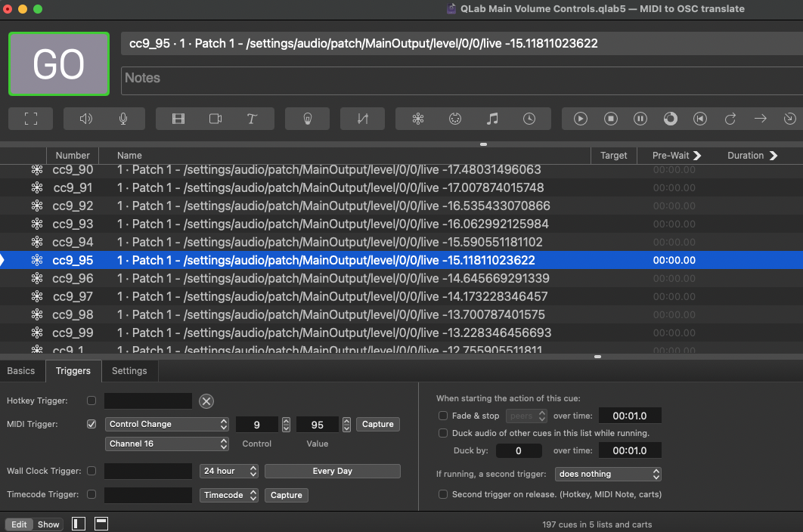Create a Video cue with filmstrip icon

pos(178,119)
